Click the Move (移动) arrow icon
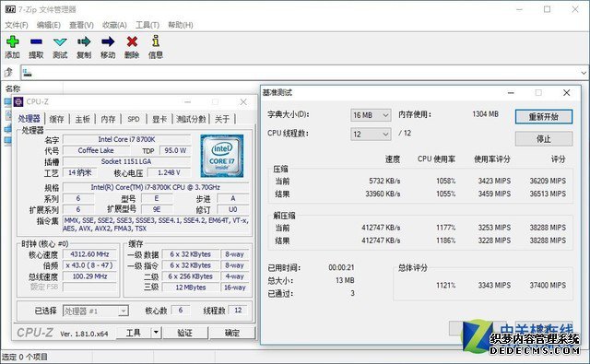 (x=108, y=41)
